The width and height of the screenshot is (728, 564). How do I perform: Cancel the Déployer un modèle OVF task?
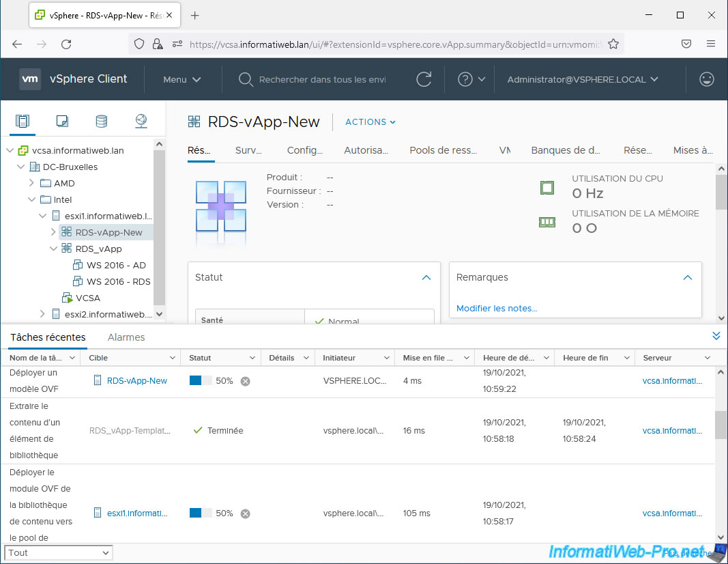click(x=245, y=381)
